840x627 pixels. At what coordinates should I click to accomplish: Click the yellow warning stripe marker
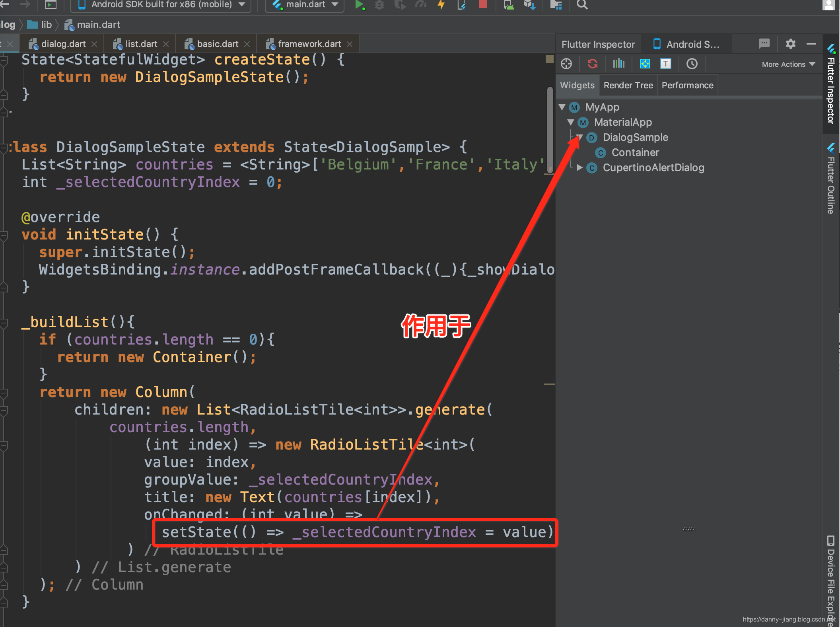550,59
